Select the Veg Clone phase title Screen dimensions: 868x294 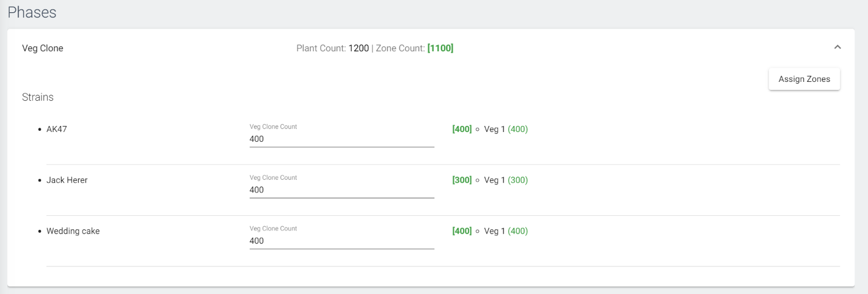pyautogui.click(x=43, y=48)
